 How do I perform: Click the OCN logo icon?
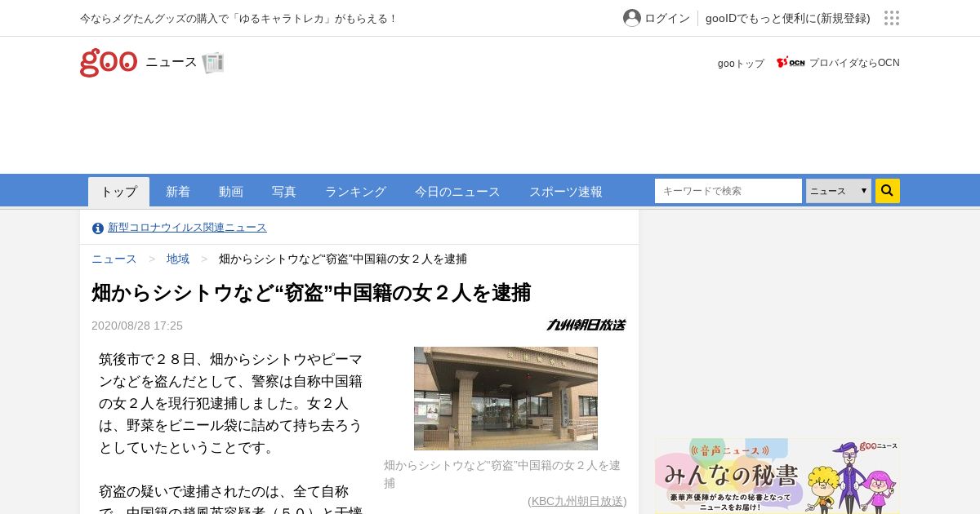[x=791, y=63]
